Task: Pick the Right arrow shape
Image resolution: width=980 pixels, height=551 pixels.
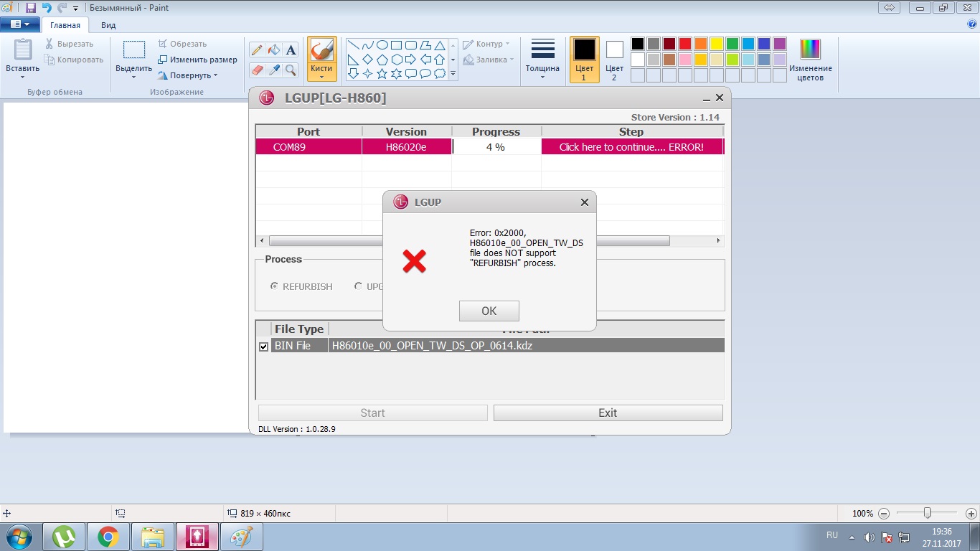Action: tap(410, 59)
